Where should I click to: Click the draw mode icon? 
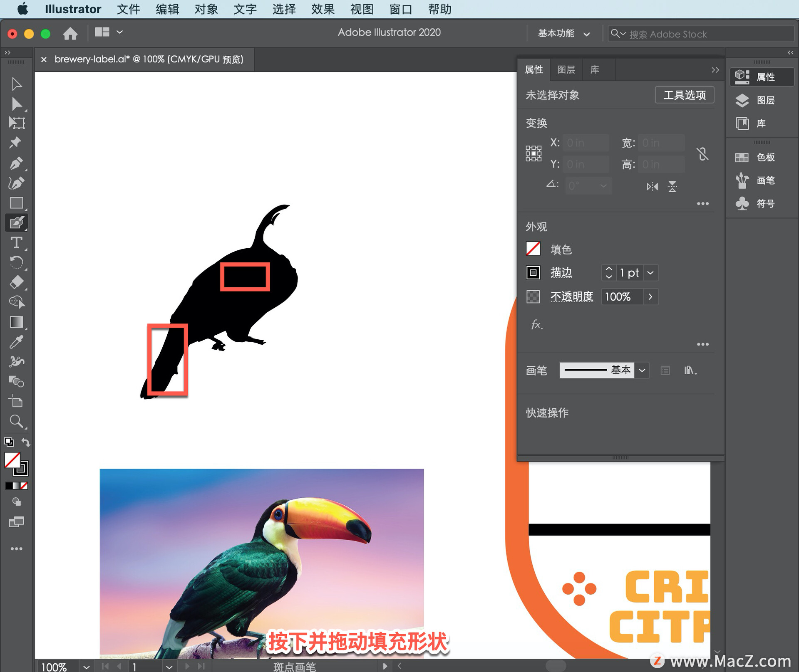click(x=16, y=502)
